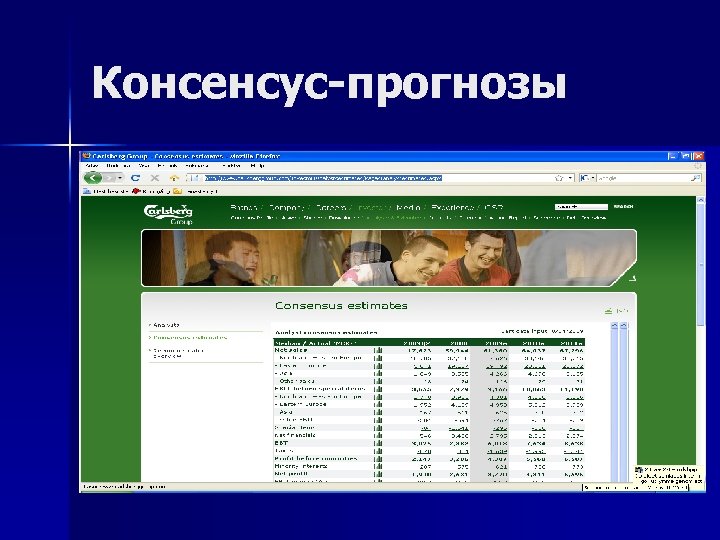Click the bookmark star in the address bar
720x540 pixels.
tap(559, 178)
